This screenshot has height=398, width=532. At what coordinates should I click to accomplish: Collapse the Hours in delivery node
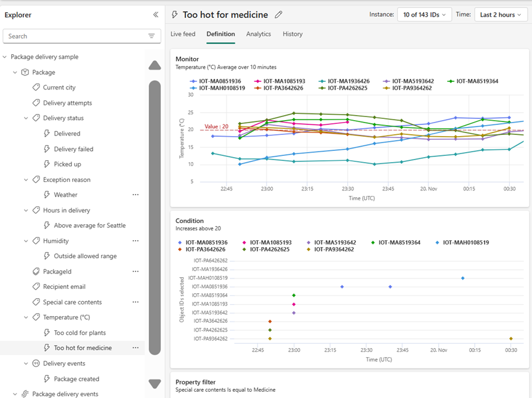click(26, 210)
